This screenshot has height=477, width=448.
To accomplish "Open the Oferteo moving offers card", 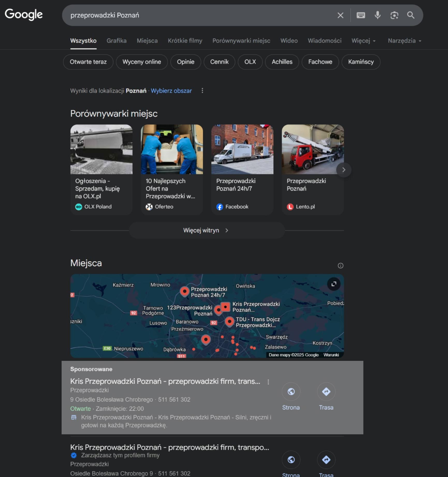I will click(x=172, y=169).
